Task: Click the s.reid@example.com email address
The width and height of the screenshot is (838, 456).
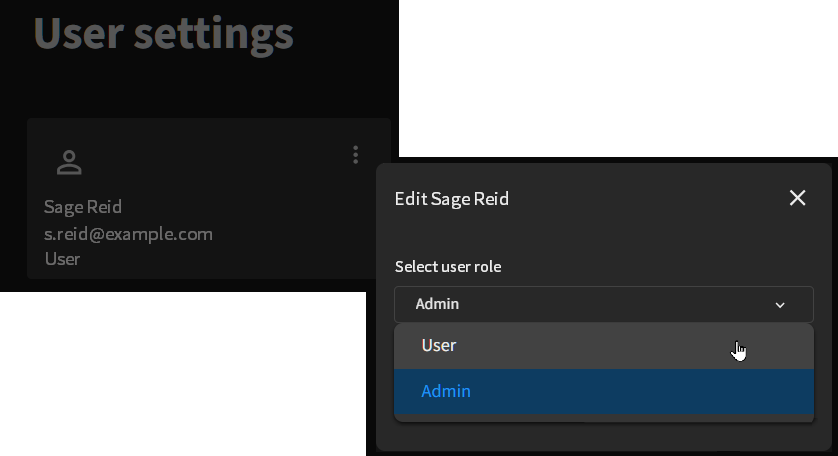Action: [128, 234]
